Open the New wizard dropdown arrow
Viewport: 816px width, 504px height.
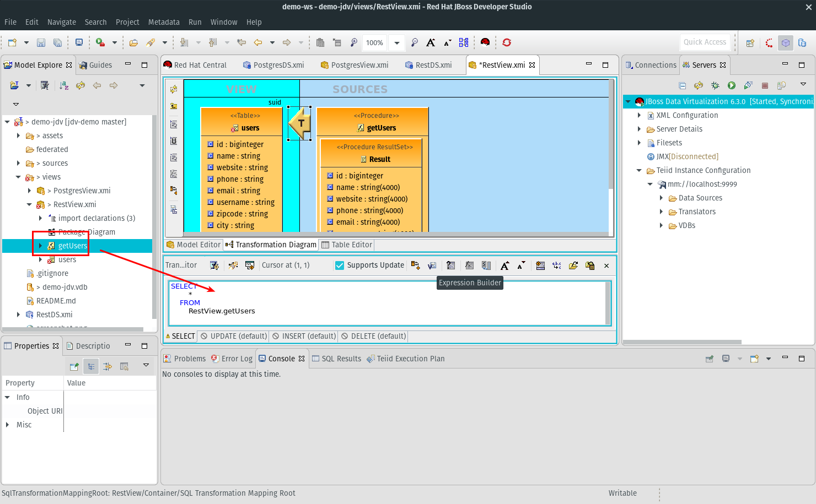(26, 42)
